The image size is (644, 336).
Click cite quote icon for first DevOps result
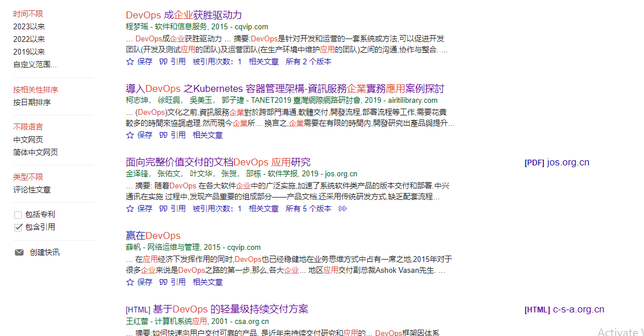[163, 61]
